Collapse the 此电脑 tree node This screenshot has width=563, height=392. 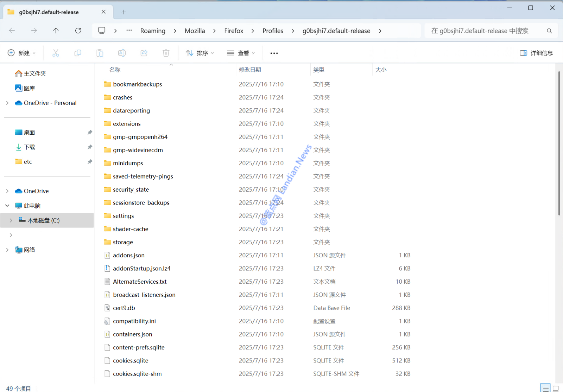[x=7, y=206]
